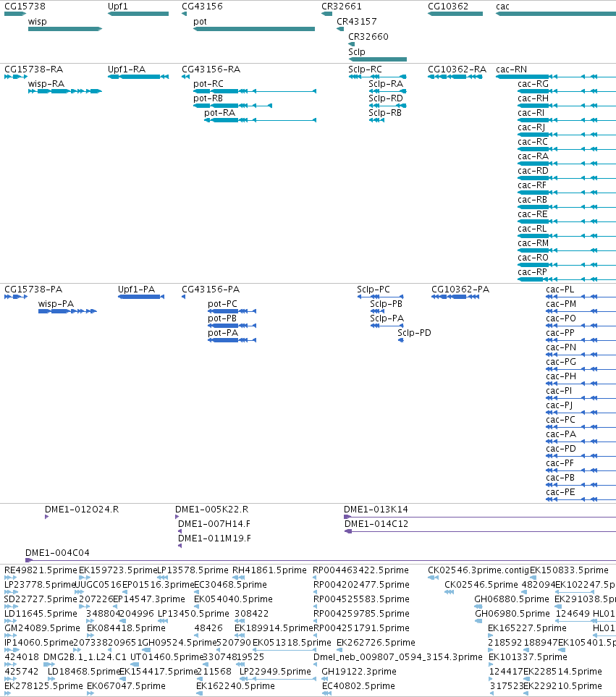Select the Sclp-RA transcript label
Image resolution: width=616 pixels, height=697 pixels.
386,84
